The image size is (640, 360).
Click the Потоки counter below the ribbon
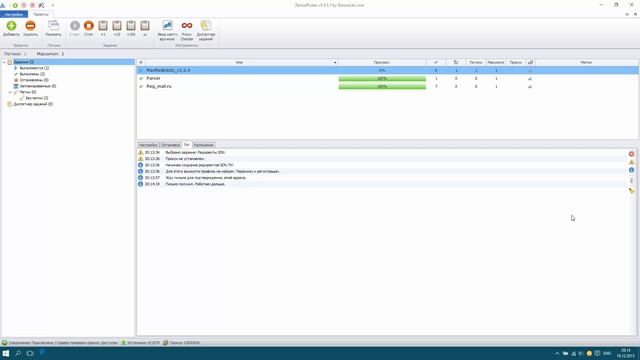(x=15, y=54)
